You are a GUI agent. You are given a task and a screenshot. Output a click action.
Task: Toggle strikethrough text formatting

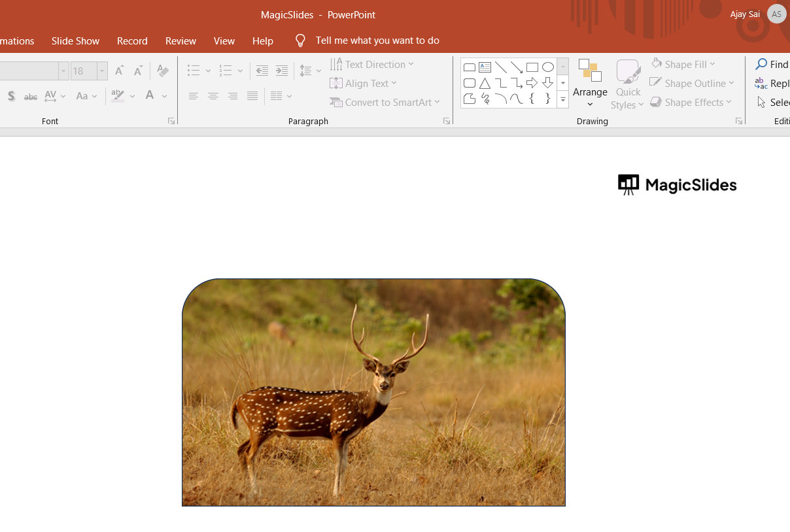click(31, 96)
